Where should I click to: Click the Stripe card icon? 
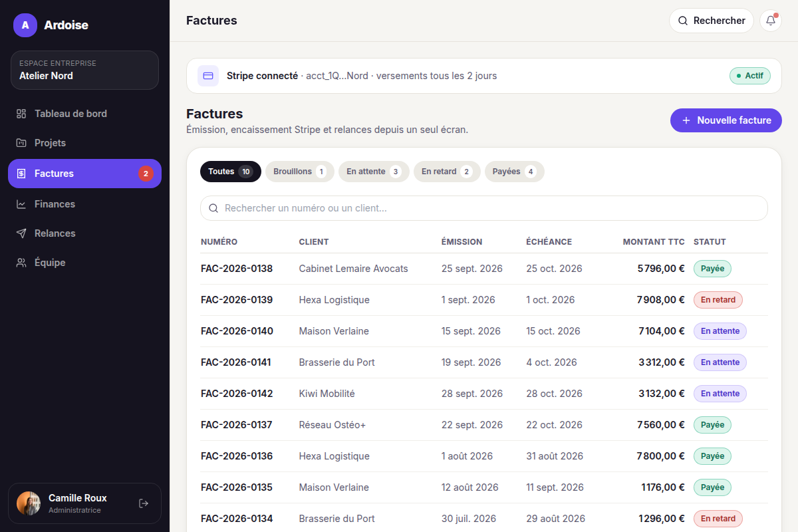pyautogui.click(x=208, y=76)
